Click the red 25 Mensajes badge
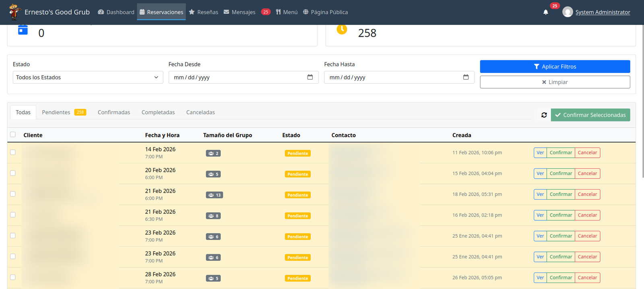Image resolution: width=644 pixels, height=289 pixels. coord(266,12)
